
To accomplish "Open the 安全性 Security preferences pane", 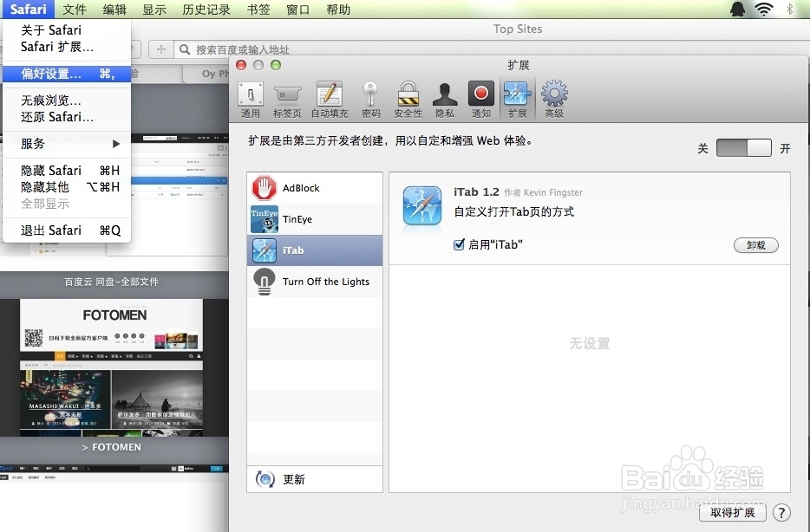I will click(x=408, y=101).
